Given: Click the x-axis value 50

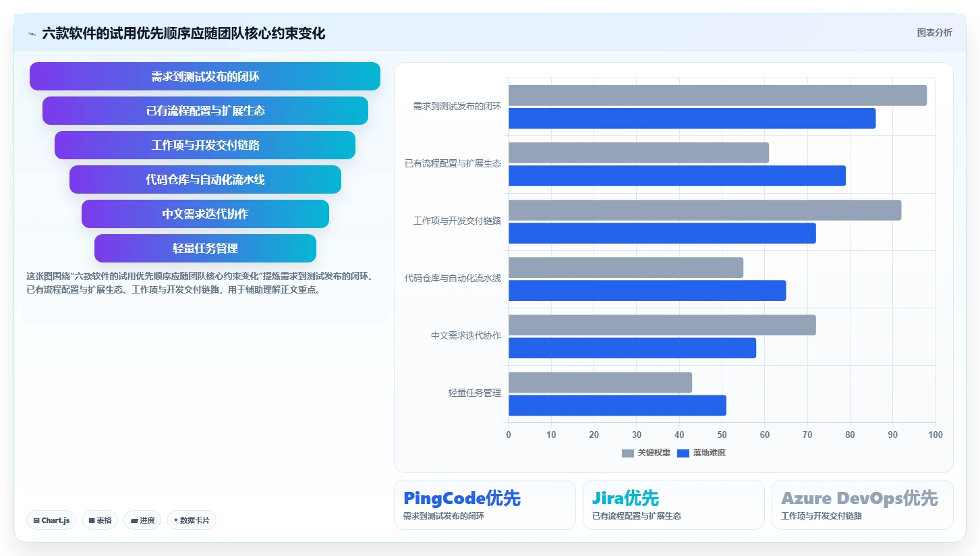Looking at the screenshot, I should (x=722, y=435).
